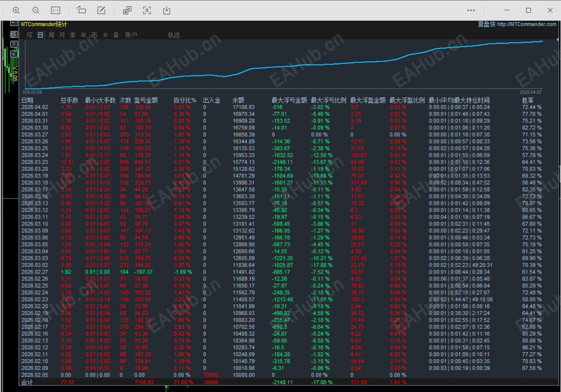This screenshot has height=392, width=561.
Task: Open the three-dot more options menu
Action: pos(471,10)
